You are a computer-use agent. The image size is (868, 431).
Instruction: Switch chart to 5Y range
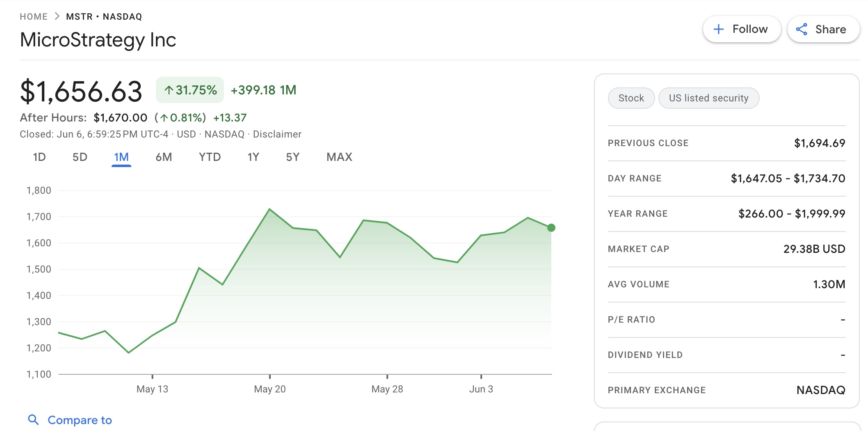293,157
